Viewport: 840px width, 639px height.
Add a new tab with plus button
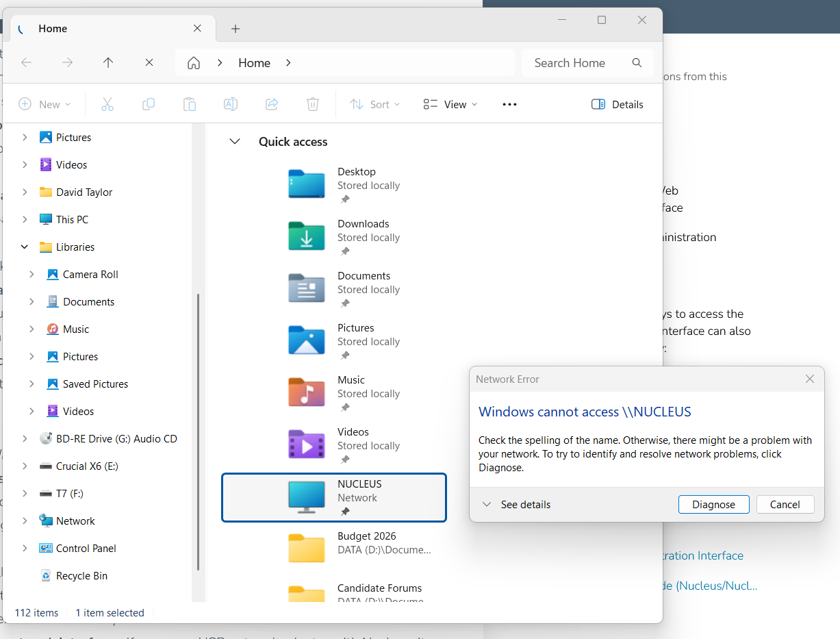coord(236,29)
